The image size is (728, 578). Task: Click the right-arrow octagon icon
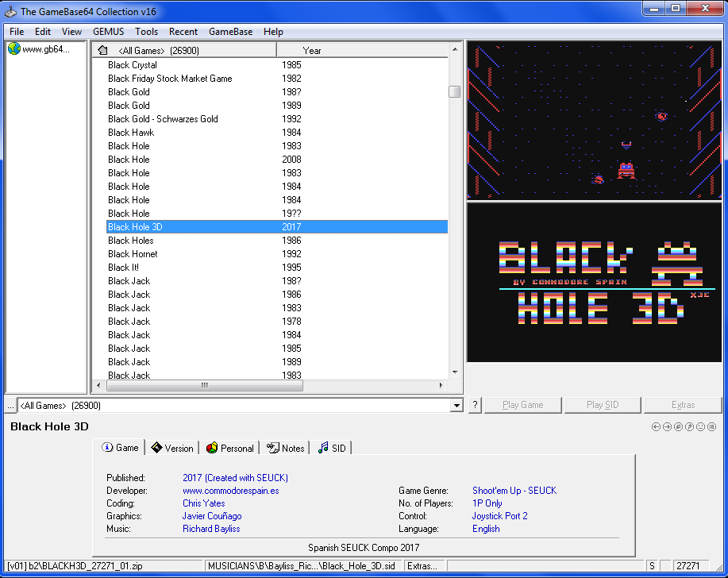667,426
